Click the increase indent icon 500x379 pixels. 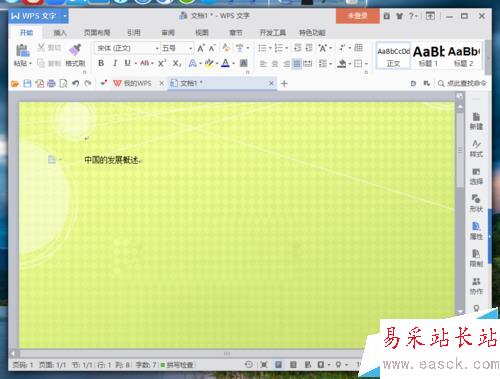coord(309,48)
